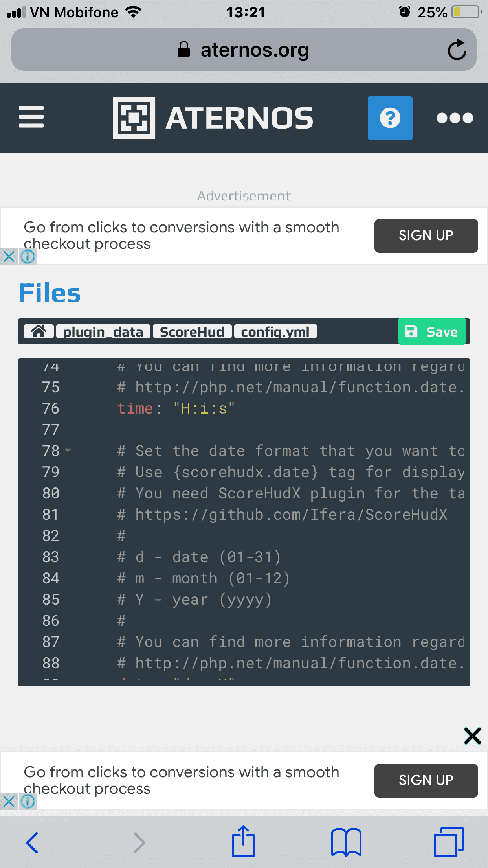Save the config.yml file
This screenshot has height=868, width=488.
tap(432, 331)
